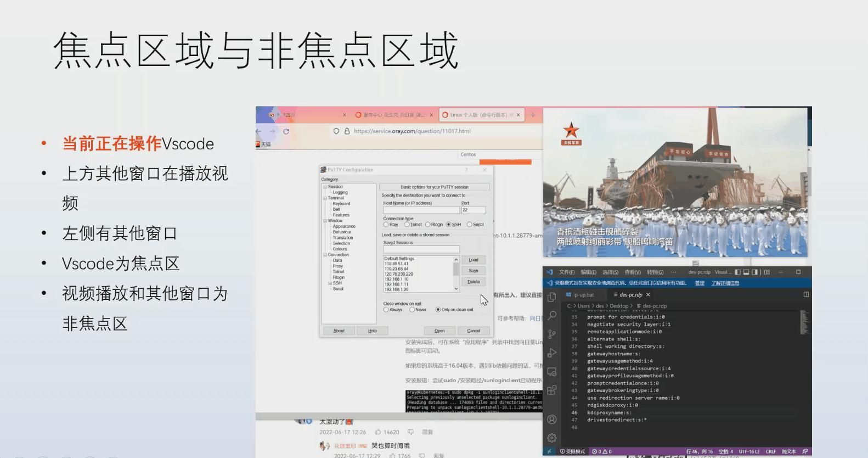Collapse the Terminal category in PuTTY
The height and width of the screenshot is (458, 868).
click(325, 198)
